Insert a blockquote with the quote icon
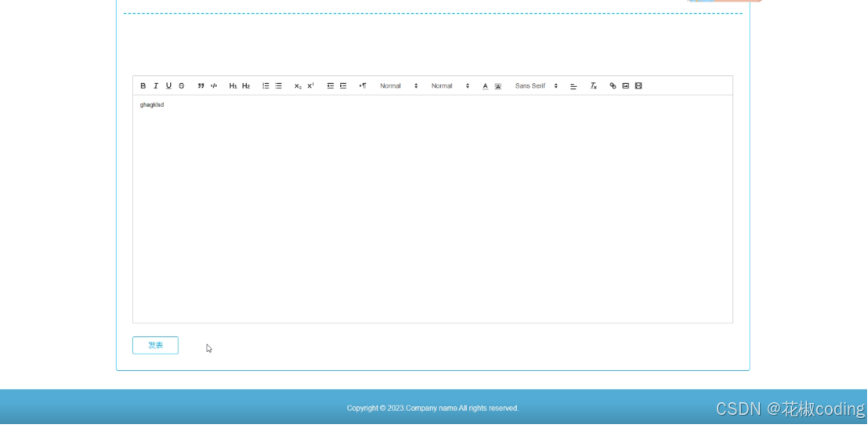 [x=201, y=86]
